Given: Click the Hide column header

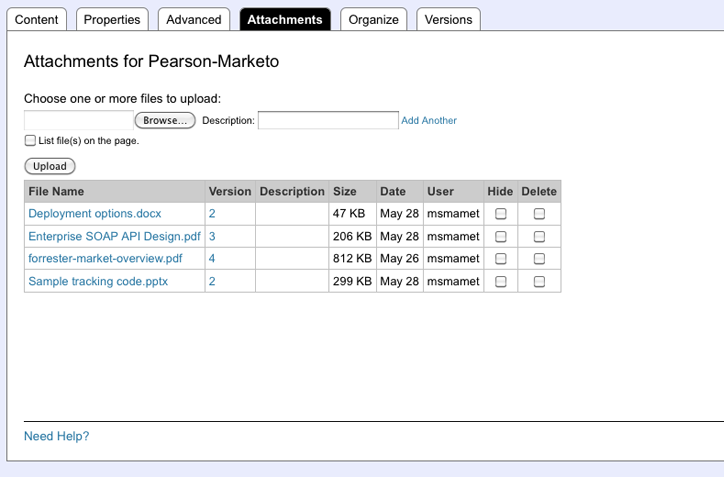Looking at the screenshot, I should click(501, 192).
